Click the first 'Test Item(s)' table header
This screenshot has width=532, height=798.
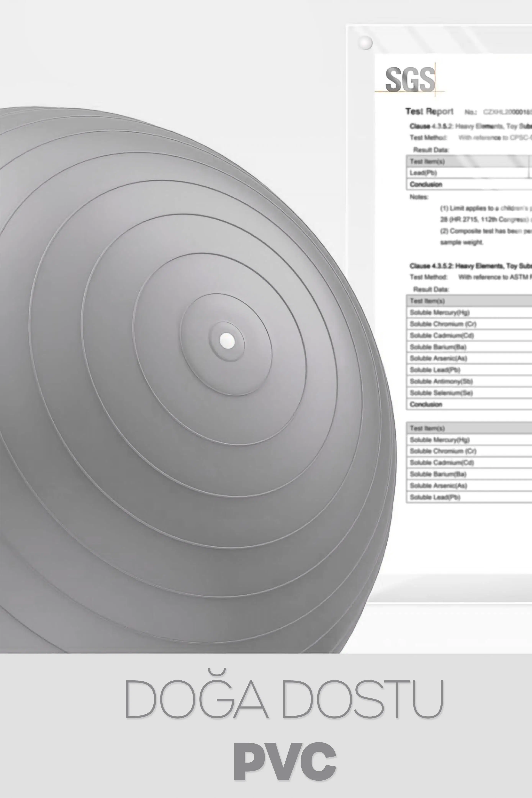click(x=427, y=161)
